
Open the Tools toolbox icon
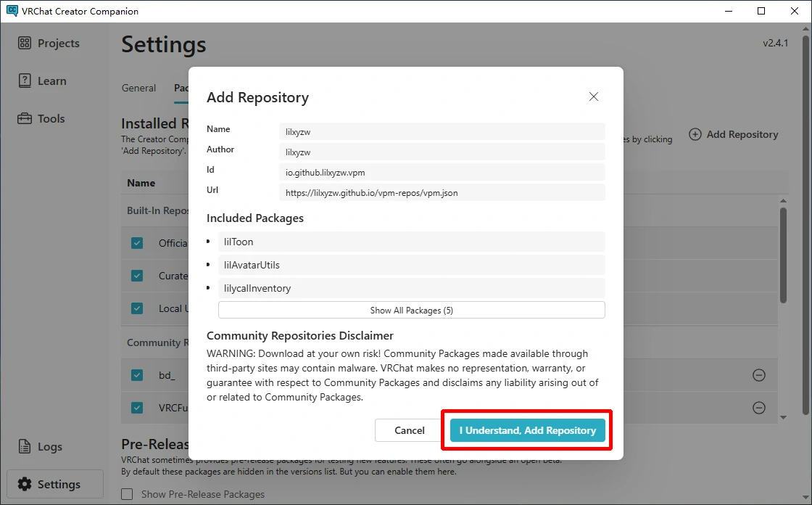[25, 119]
